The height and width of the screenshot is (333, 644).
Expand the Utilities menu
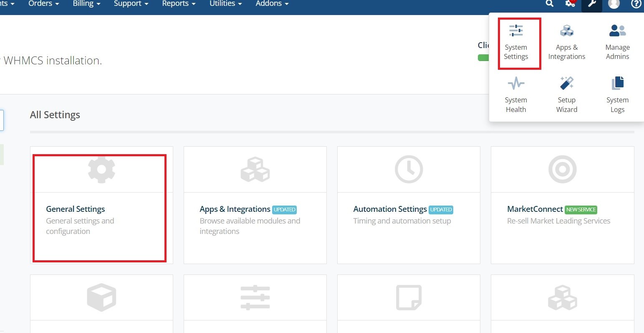pyautogui.click(x=225, y=4)
